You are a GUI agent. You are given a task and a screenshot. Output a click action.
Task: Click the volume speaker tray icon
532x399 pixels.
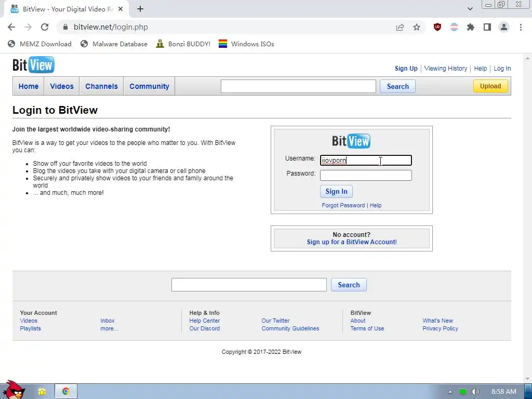(475, 392)
